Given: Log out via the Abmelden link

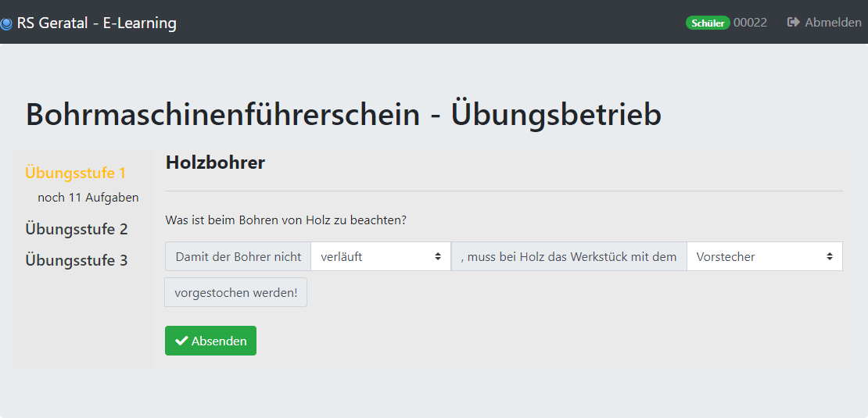Looking at the screenshot, I should coord(824,23).
